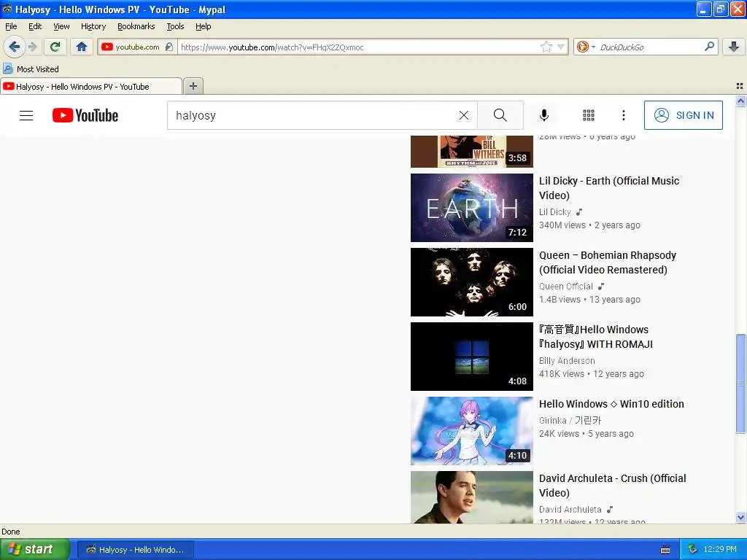Open the browser Home page
The height and width of the screenshot is (560, 747).
click(x=82, y=47)
